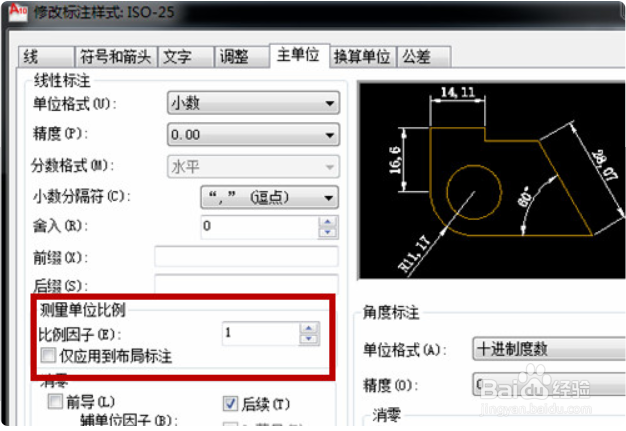The image size is (626, 431).
Task: Click the 测量单位比例 group label
Action: point(83,310)
